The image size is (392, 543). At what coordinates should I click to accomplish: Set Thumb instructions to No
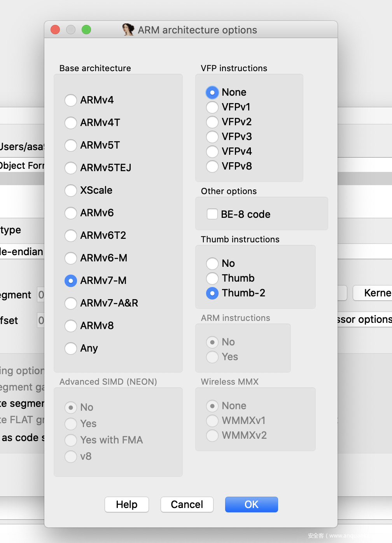coord(212,264)
